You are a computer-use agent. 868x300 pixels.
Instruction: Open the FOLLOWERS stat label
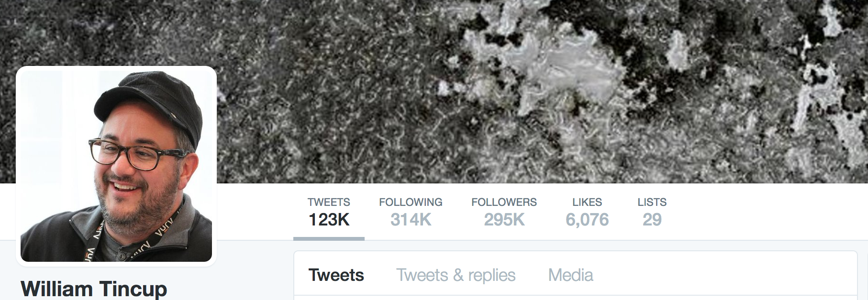coord(504,202)
